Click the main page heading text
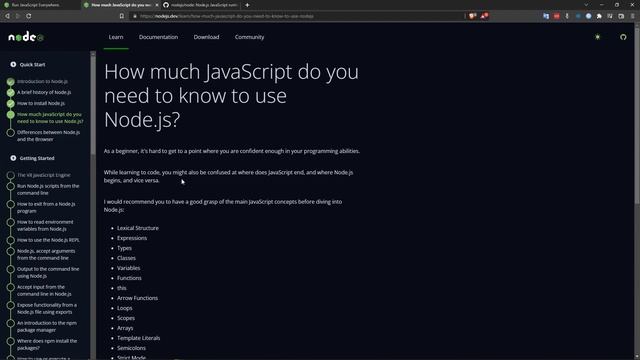The height and width of the screenshot is (360, 640). click(231, 96)
